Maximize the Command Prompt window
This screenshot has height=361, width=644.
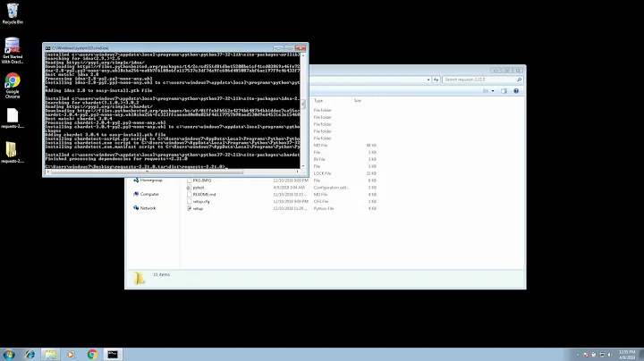(x=289, y=48)
